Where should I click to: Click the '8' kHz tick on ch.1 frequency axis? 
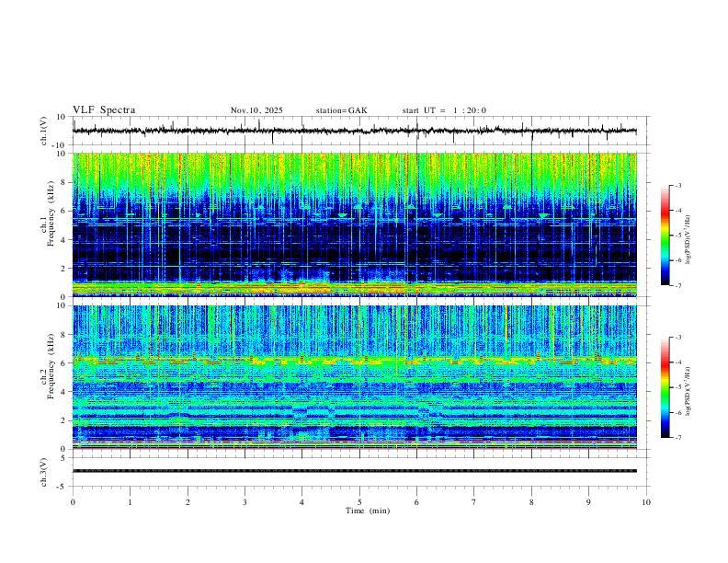coord(64,182)
